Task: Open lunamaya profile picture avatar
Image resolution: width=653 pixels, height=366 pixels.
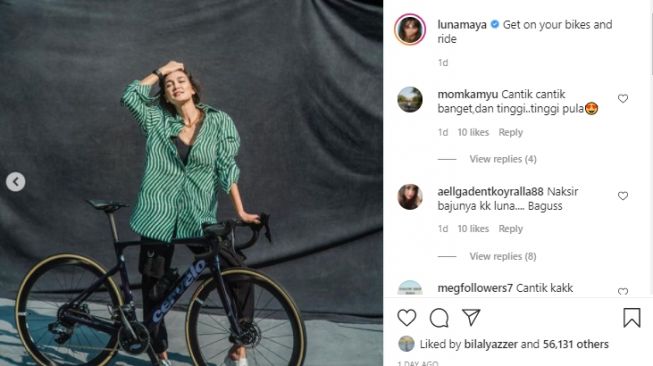Action: 410,30
